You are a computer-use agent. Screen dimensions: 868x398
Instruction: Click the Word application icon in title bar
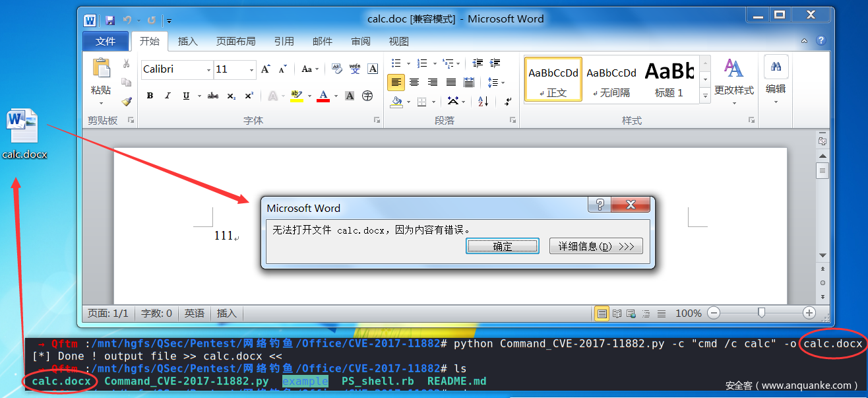pyautogui.click(x=90, y=20)
